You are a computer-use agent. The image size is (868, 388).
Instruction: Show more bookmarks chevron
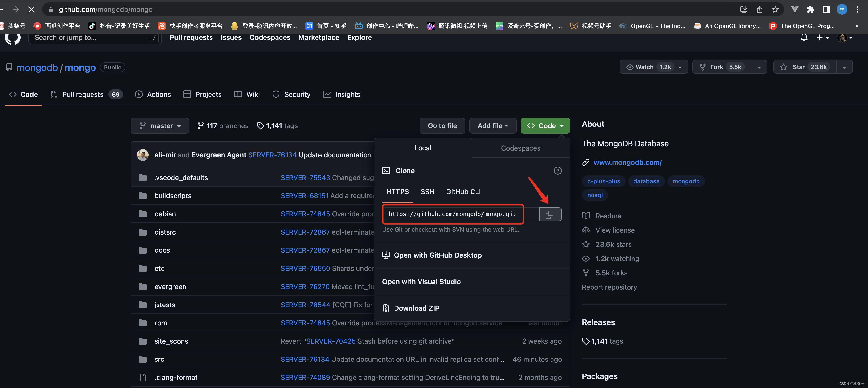coord(857,26)
